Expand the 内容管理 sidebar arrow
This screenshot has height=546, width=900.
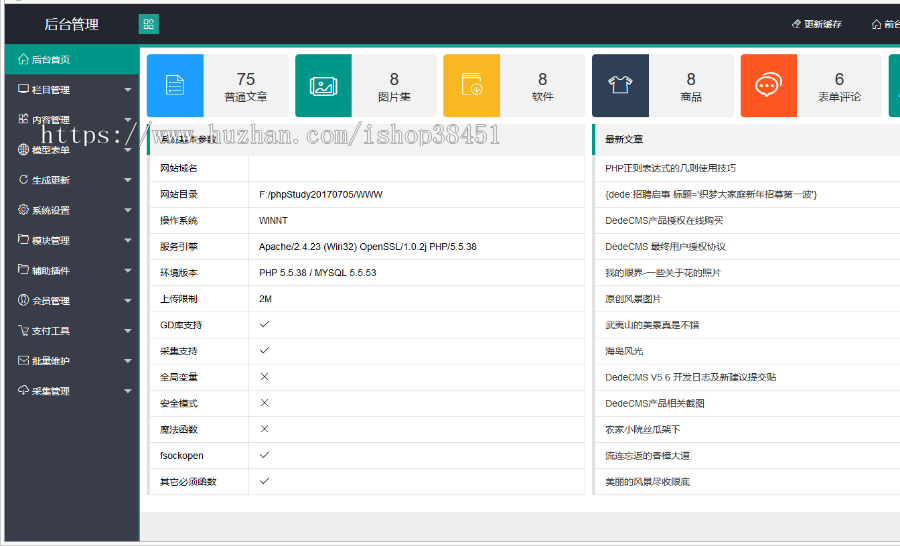pos(127,120)
